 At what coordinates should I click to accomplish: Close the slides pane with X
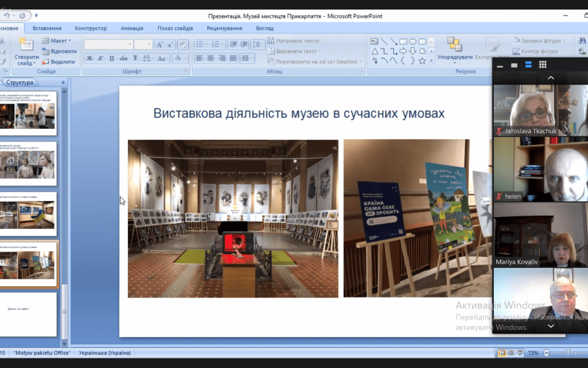tap(63, 82)
